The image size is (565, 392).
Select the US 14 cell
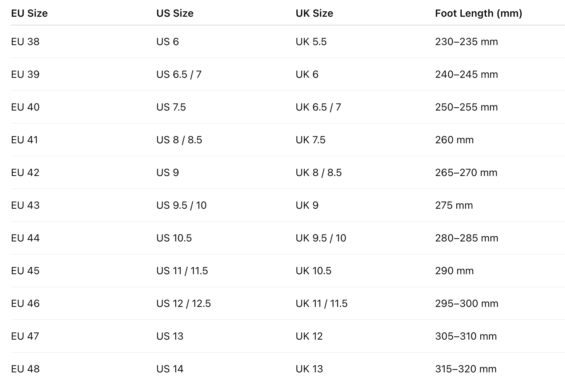click(x=170, y=369)
